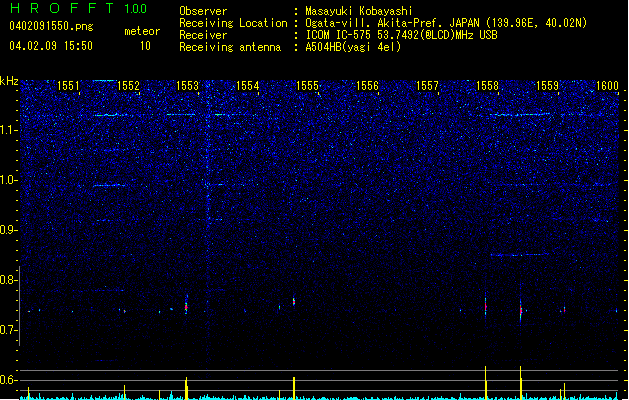Viewport: 629px width, 400px height.
Task: Click the yellow power bar below 1555
Action: pos(294,388)
